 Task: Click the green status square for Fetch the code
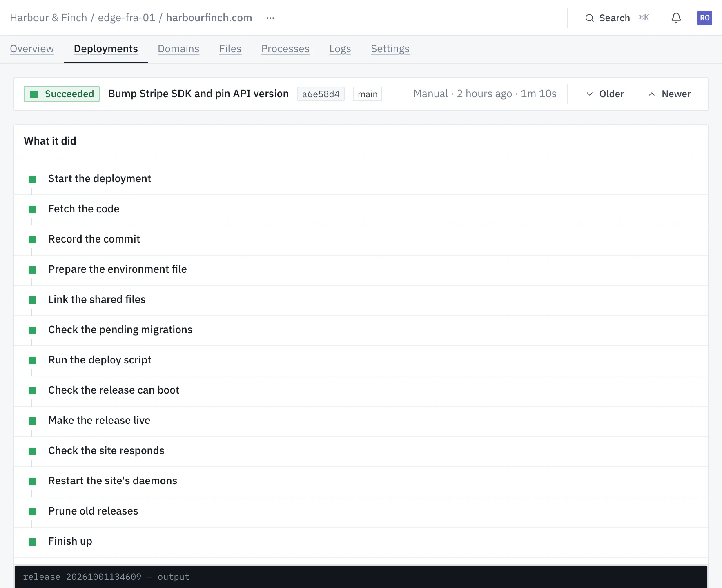coord(32,209)
